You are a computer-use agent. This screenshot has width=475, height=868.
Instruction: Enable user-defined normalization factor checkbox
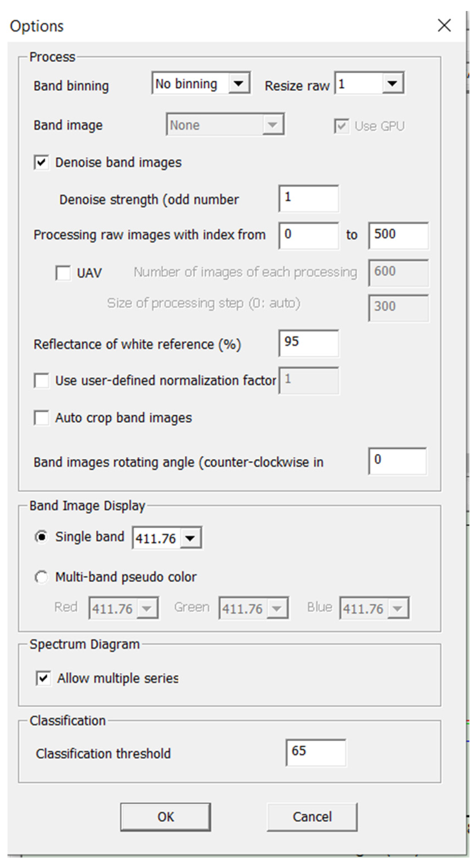click(x=42, y=381)
